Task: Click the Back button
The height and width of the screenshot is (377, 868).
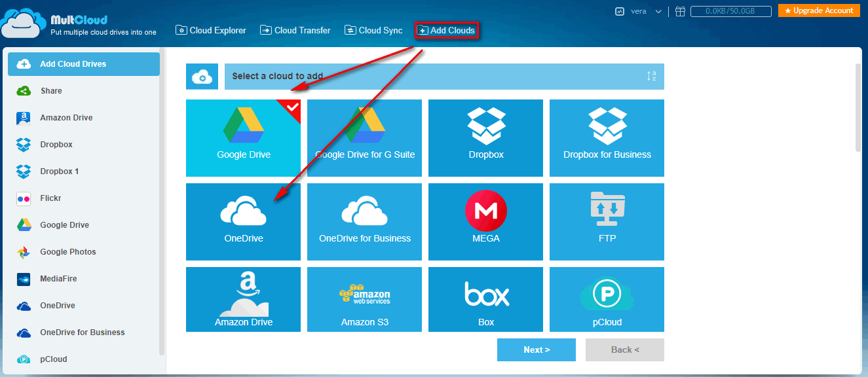Action: (625, 350)
